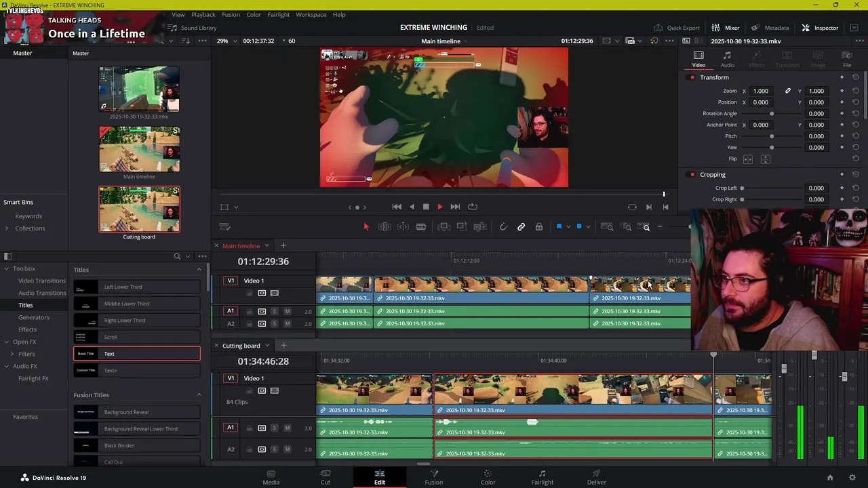Open the Mixer panel
The height and width of the screenshot is (488, 868).
point(725,28)
